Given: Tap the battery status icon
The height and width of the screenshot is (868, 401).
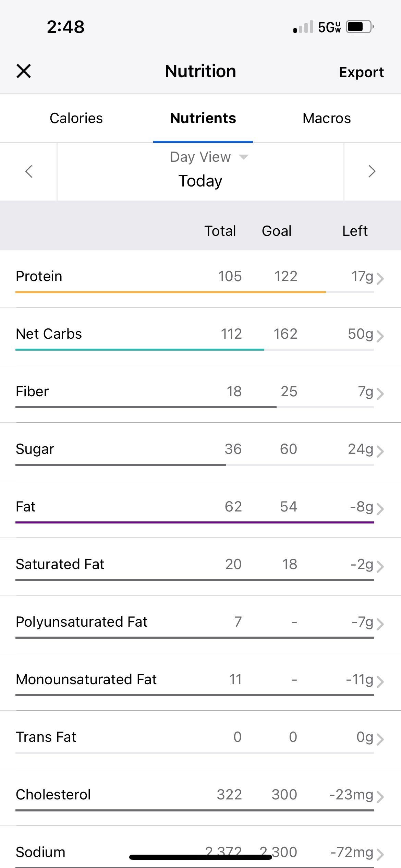Looking at the screenshot, I should point(359,27).
